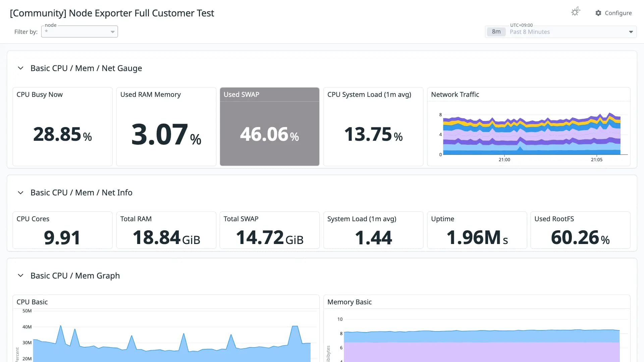The width and height of the screenshot is (644, 362).
Task: Click the 18.84 GiB total RAM value
Action: click(166, 238)
